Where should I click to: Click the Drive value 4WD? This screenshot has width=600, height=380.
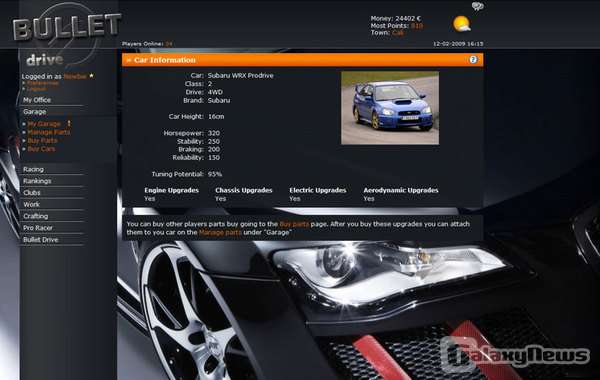(215, 92)
